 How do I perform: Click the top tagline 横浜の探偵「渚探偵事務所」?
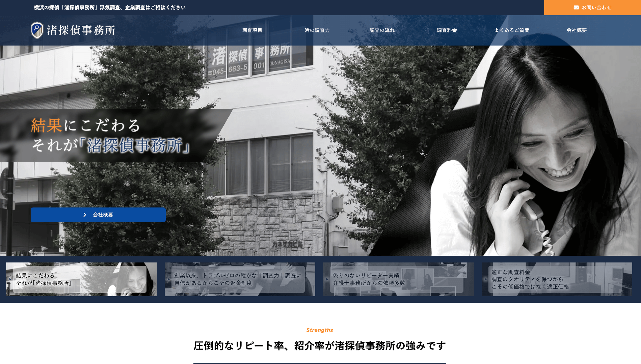click(x=110, y=7)
